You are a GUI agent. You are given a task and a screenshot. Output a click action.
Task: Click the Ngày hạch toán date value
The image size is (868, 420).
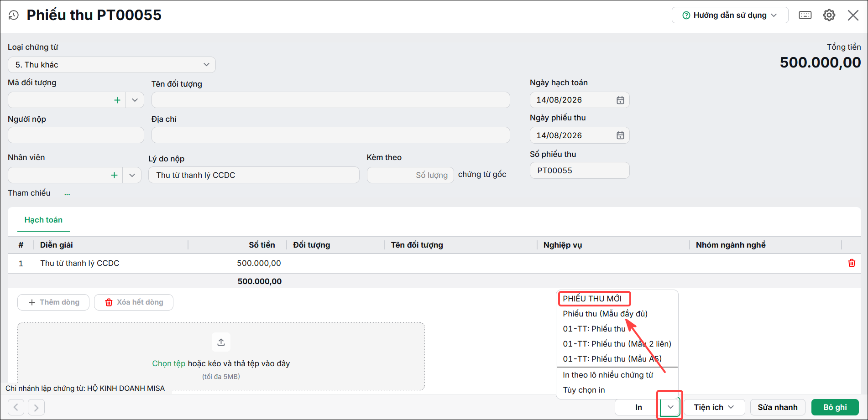click(559, 100)
